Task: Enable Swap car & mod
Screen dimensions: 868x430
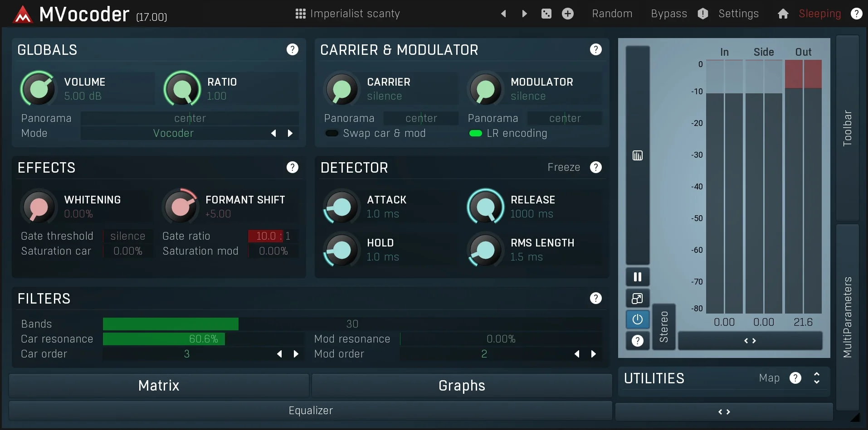Action: 332,133
